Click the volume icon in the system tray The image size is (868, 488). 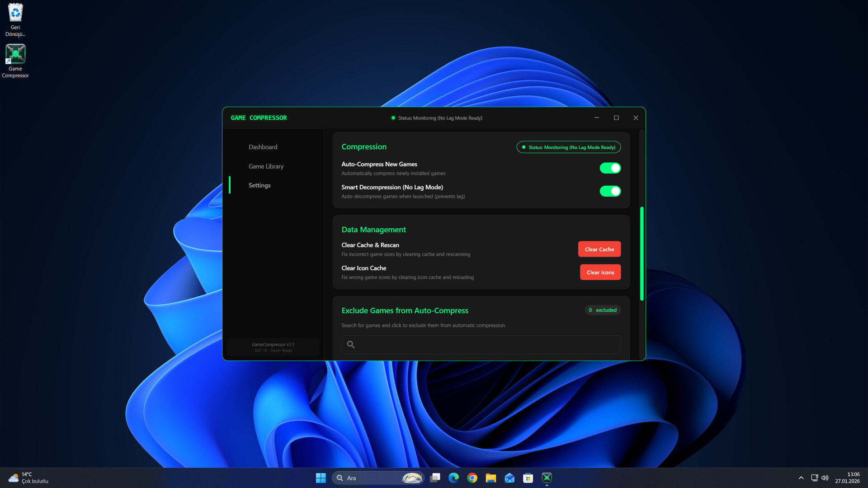(826, 478)
